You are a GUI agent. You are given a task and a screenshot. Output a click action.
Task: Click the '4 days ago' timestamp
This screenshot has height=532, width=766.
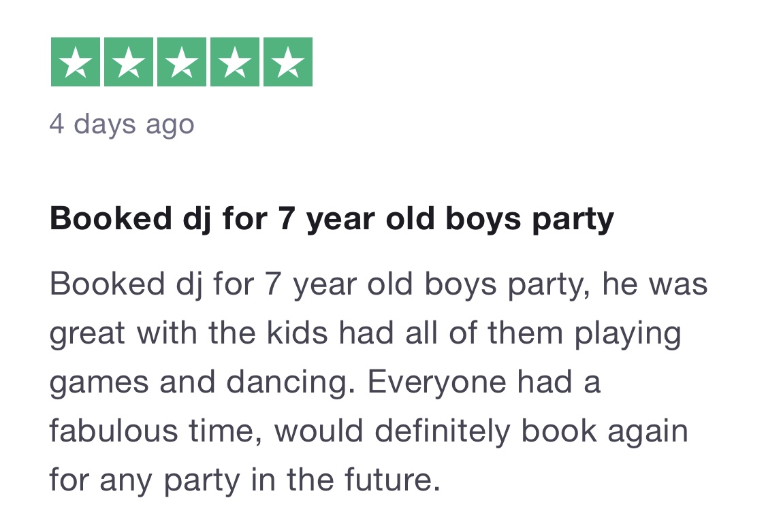click(x=122, y=124)
